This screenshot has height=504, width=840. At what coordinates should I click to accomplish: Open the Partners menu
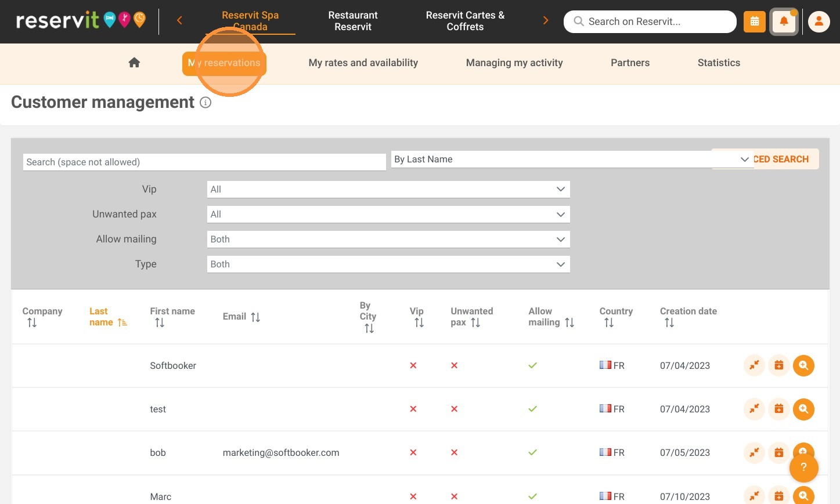point(630,63)
